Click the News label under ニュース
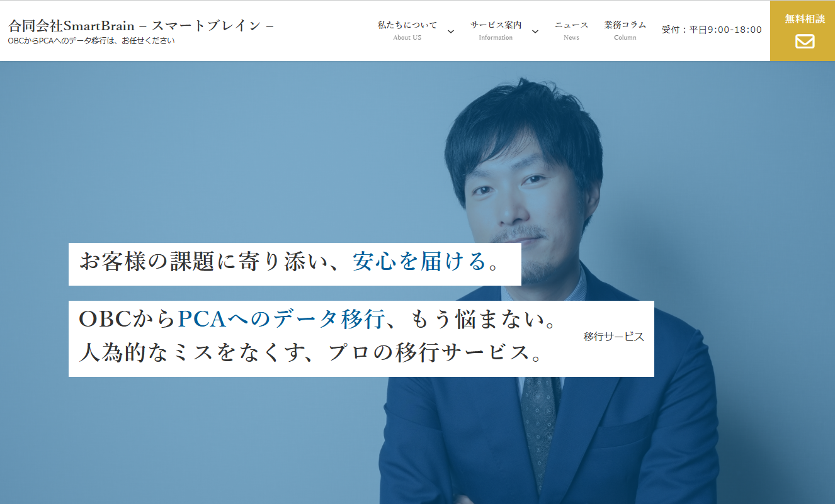 (x=571, y=37)
